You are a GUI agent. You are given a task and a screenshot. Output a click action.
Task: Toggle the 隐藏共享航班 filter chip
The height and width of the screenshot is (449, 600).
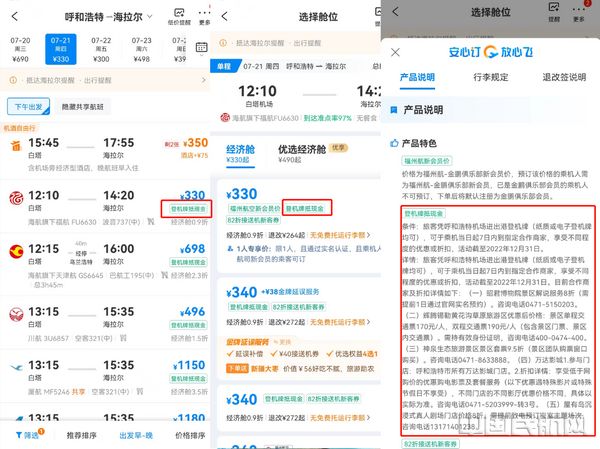pos(83,107)
